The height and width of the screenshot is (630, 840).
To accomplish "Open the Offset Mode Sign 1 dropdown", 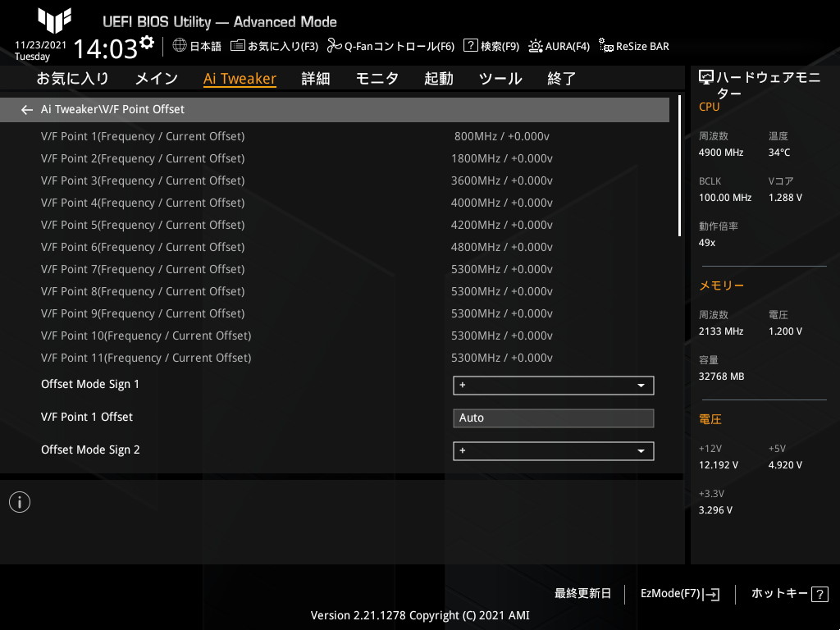I will click(x=554, y=386).
